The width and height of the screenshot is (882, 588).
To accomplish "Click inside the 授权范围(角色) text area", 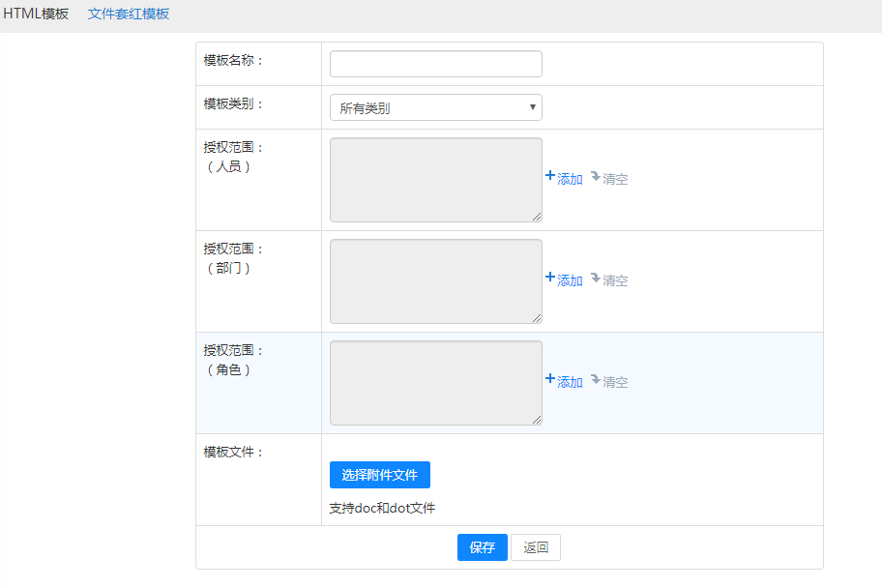I will pyautogui.click(x=435, y=382).
